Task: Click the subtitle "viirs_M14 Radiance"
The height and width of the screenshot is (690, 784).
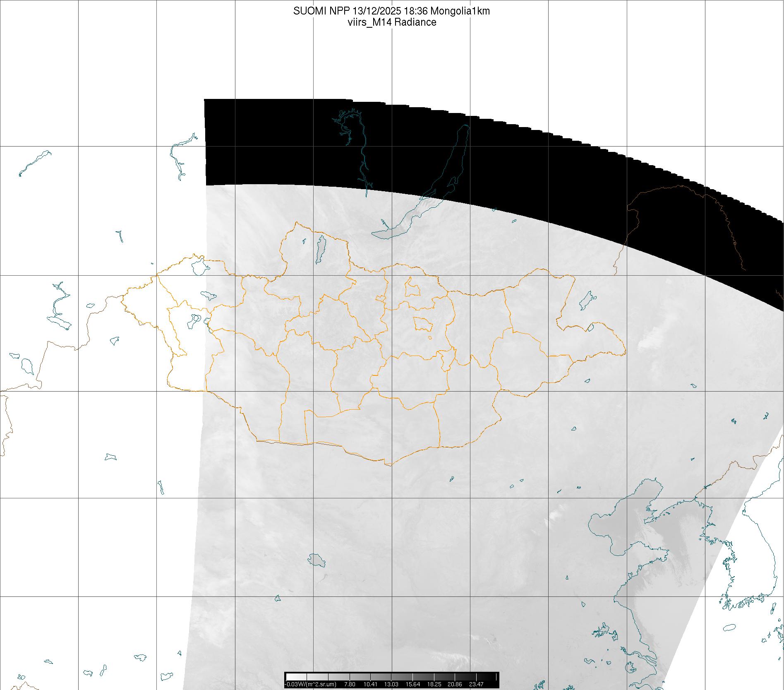Action: pos(392,22)
